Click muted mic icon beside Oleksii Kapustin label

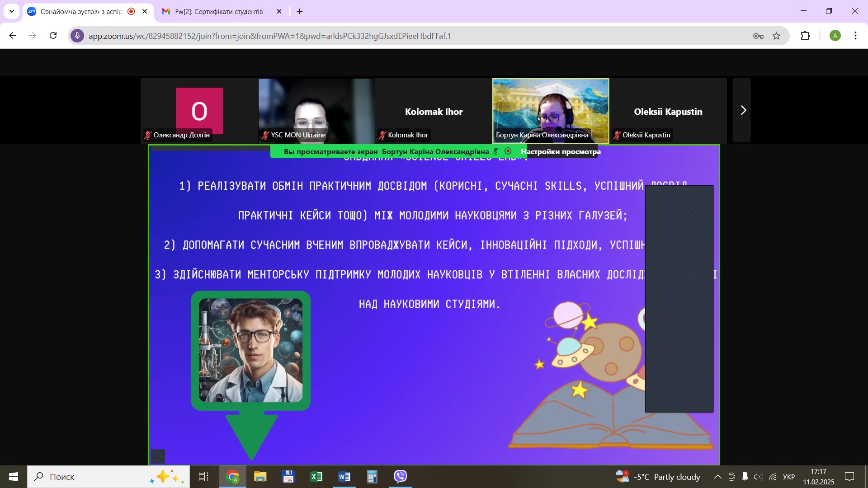[x=617, y=135]
